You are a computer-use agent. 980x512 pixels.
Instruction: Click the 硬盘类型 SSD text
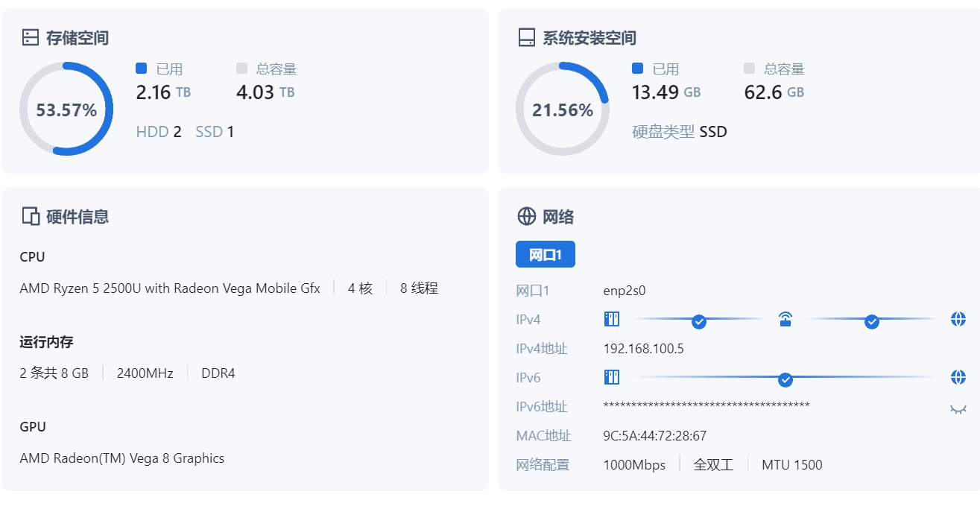coord(680,132)
